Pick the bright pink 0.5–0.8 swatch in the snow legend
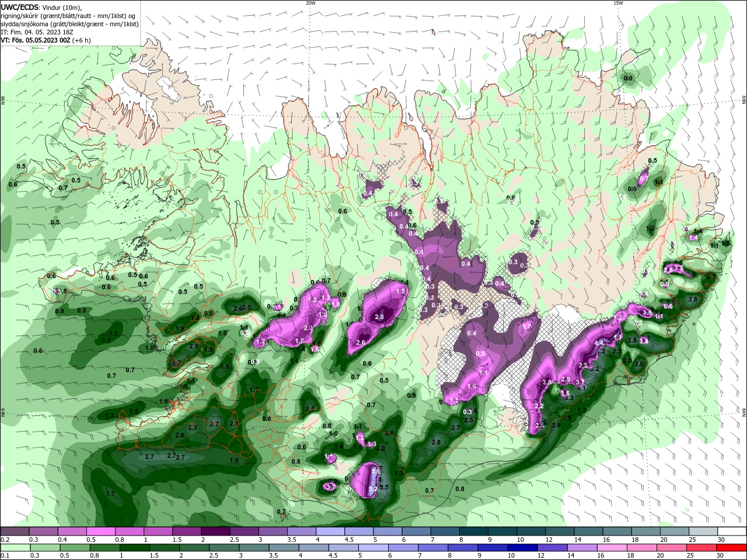This screenshot has height=560, width=747. pos(100,531)
